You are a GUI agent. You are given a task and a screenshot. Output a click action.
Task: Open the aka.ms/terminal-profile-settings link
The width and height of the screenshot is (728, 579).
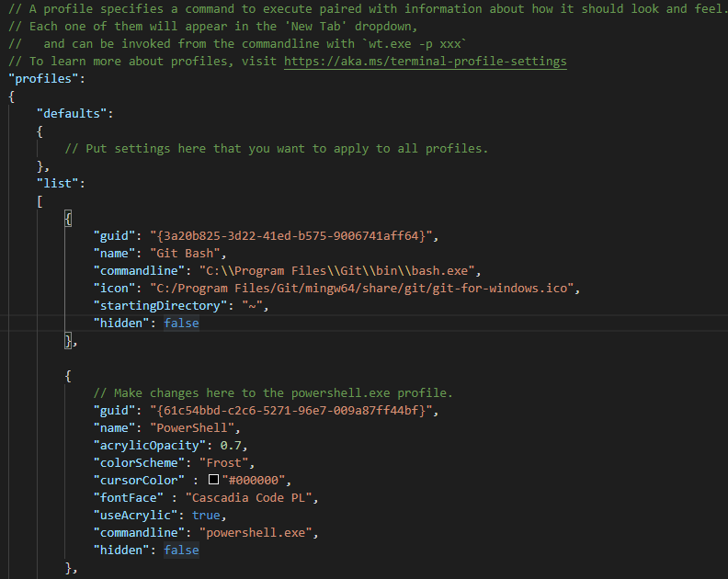[425, 62]
